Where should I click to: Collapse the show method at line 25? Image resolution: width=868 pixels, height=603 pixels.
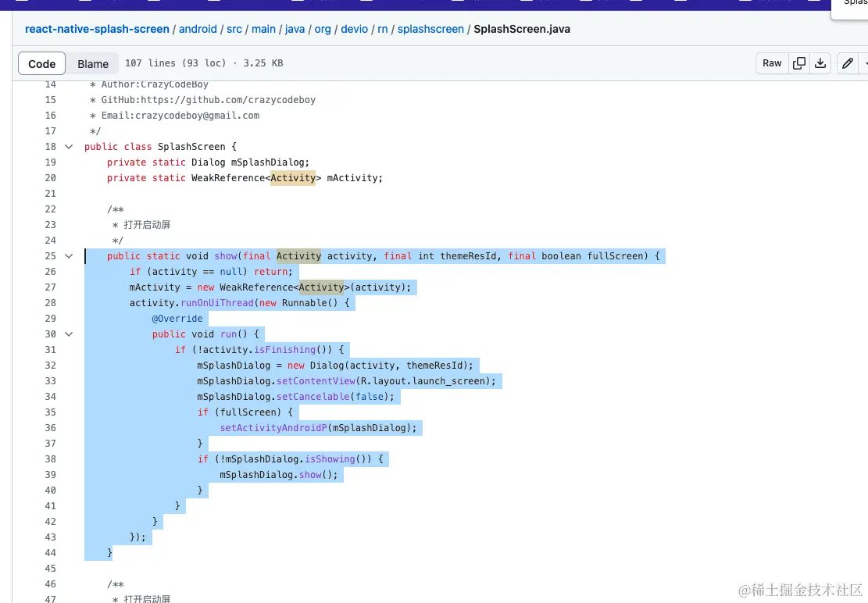click(x=69, y=255)
